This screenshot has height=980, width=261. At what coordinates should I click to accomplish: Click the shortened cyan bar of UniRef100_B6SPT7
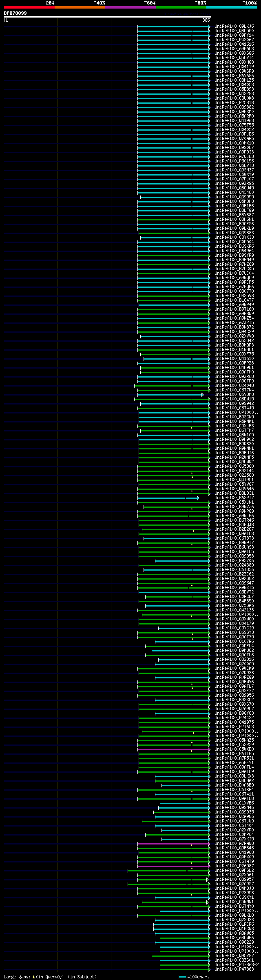[x=168, y=498]
